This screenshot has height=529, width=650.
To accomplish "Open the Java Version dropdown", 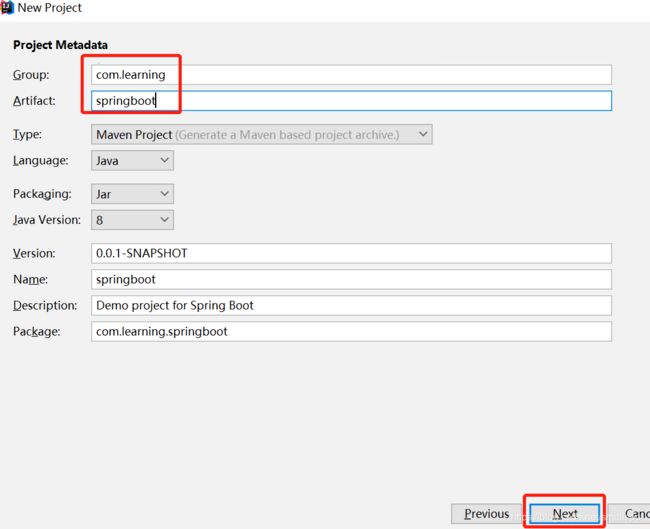I will 132,220.
